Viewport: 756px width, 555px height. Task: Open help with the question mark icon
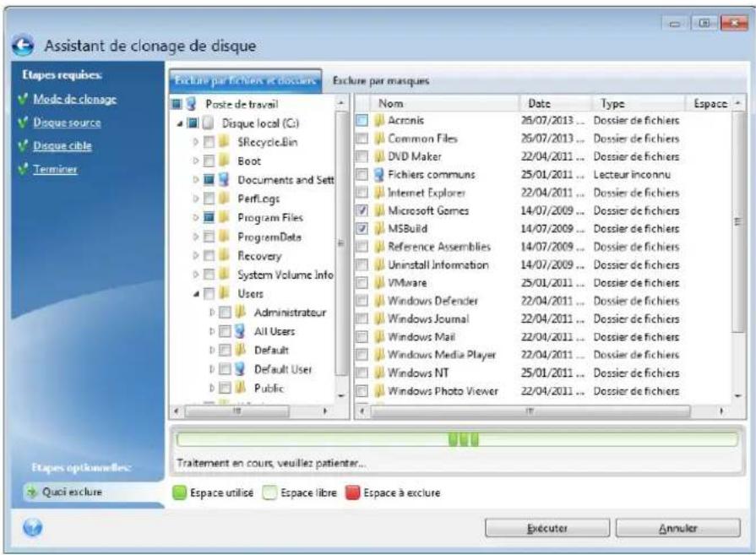tap(32, 527)
